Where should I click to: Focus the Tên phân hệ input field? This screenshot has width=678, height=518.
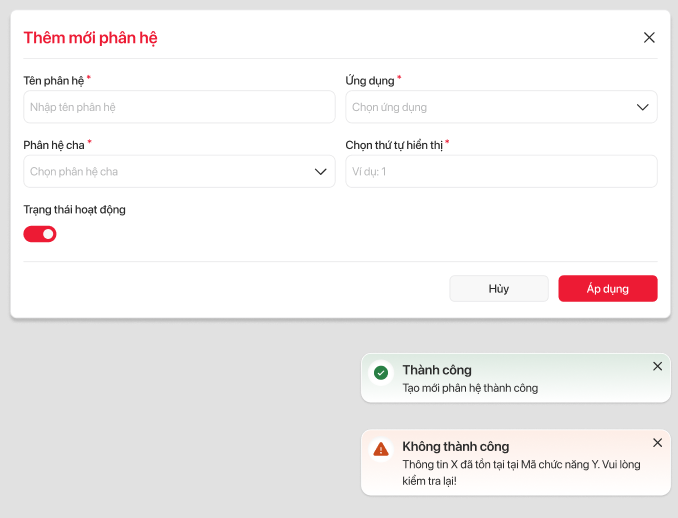click(179, 107)
